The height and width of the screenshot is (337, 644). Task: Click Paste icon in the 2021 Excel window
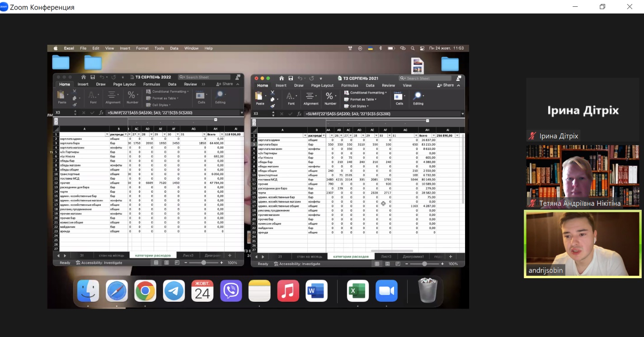260,96
